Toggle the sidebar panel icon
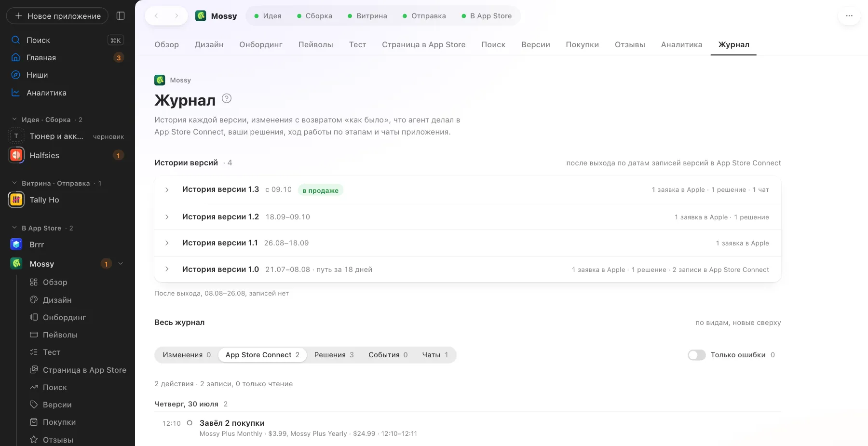 coord(121,16)
